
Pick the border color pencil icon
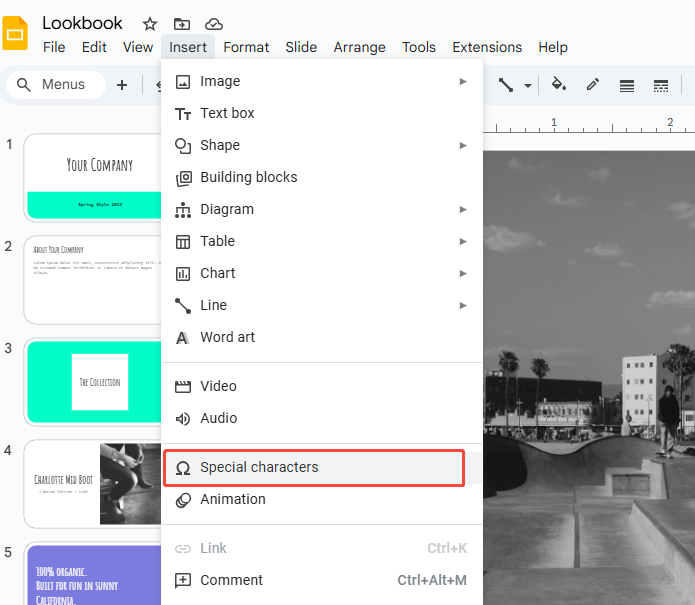point(593,85)
